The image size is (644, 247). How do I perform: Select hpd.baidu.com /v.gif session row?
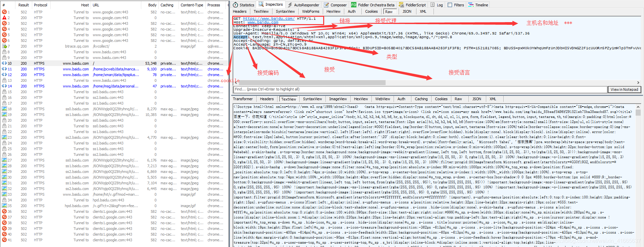114,206
